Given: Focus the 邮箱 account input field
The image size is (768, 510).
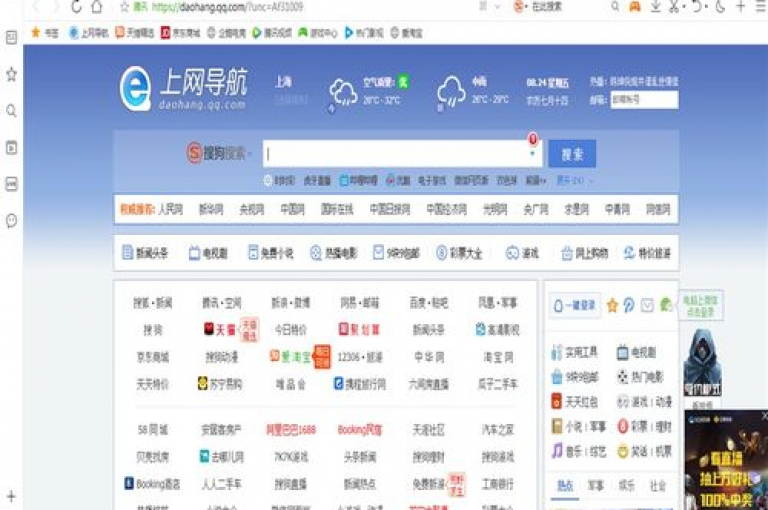Looking at the screenshot, I should coord(645,99).
